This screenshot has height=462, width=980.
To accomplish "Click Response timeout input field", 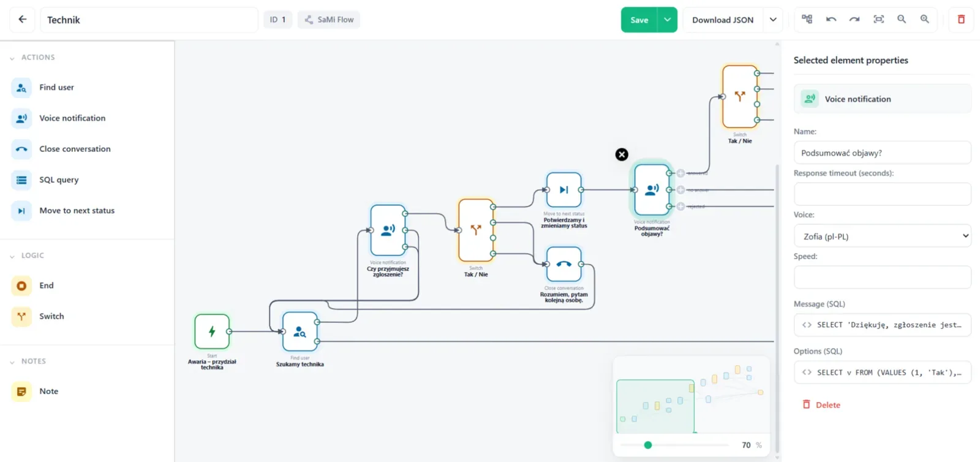I will click(883, 194).
